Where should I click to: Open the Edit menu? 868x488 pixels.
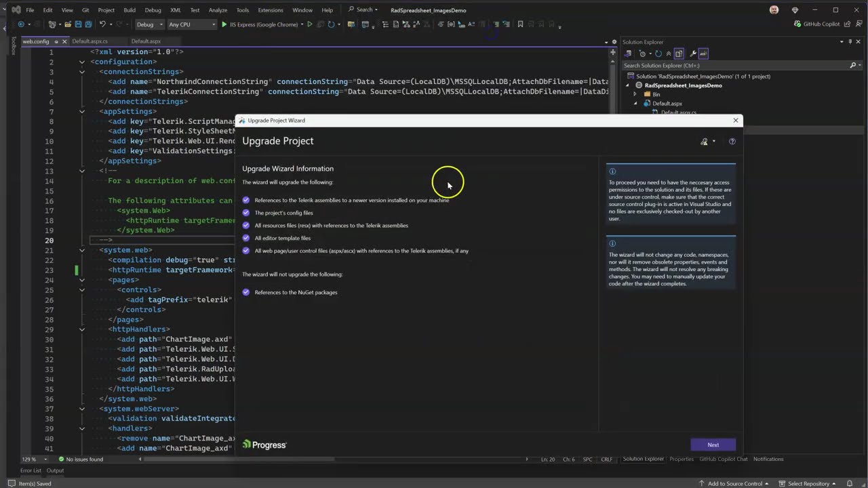(47, 10)
